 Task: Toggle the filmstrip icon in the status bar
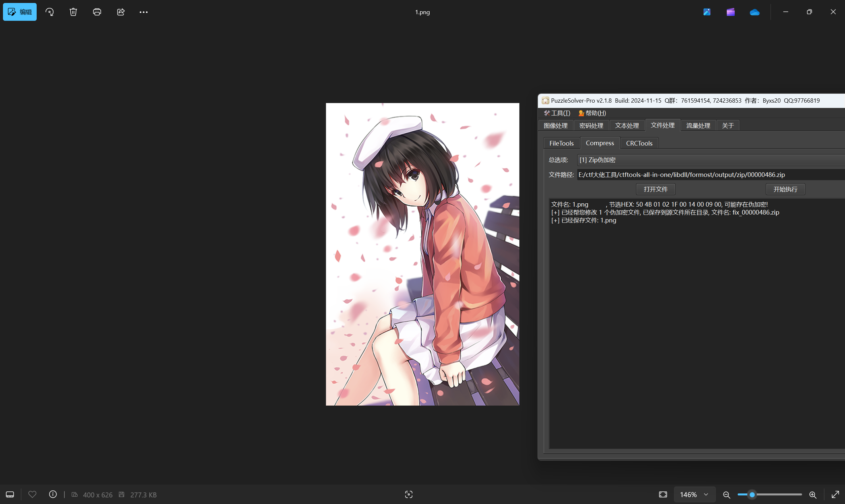[x=10, y=494]
